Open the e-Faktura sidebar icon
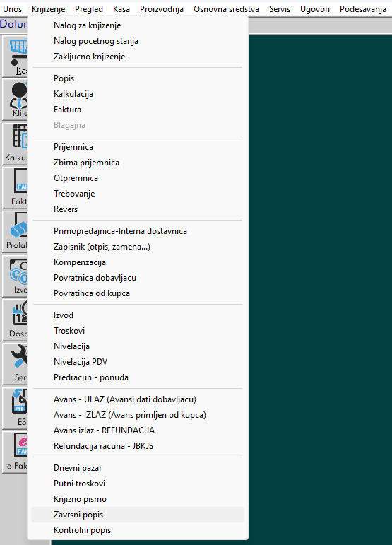Screen dimensions: 392x545 click(x=15, y=452)
